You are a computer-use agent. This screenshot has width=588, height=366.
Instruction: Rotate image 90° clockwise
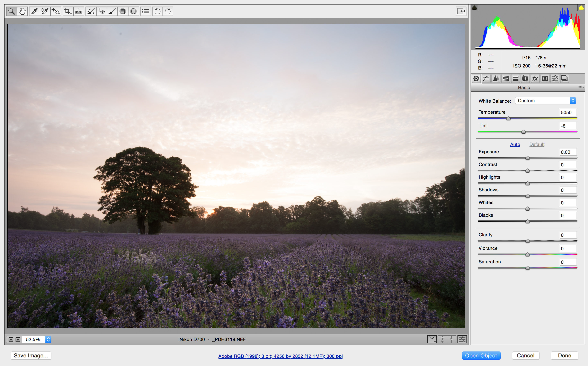click(x=168, y=11)
